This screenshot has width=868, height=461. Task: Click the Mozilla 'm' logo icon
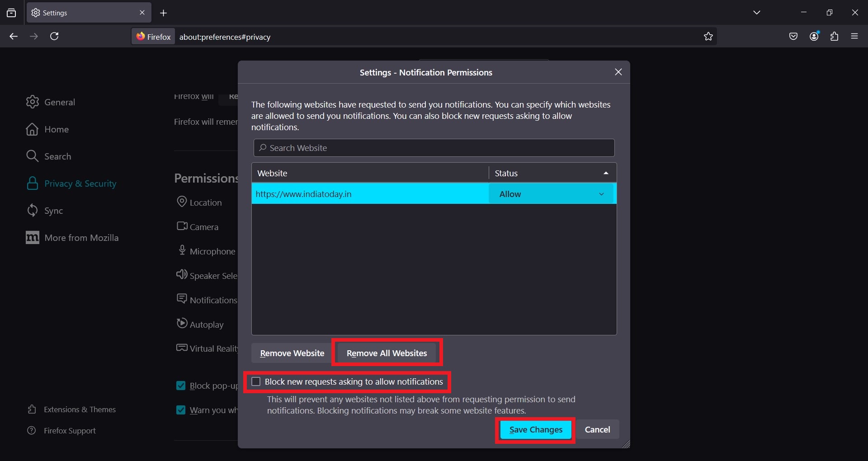[32, 237]
